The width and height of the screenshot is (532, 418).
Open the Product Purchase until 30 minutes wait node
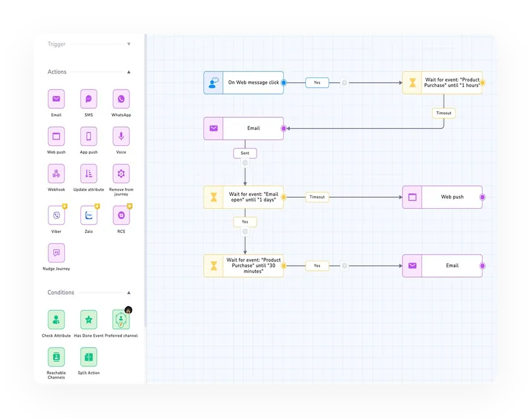click(x=244, y=266)
